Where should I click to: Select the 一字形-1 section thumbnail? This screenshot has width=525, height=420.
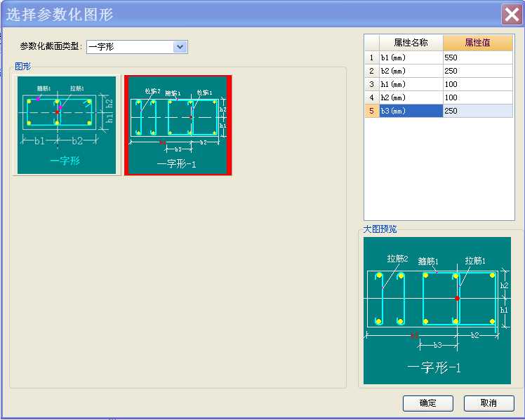point(178,125)
